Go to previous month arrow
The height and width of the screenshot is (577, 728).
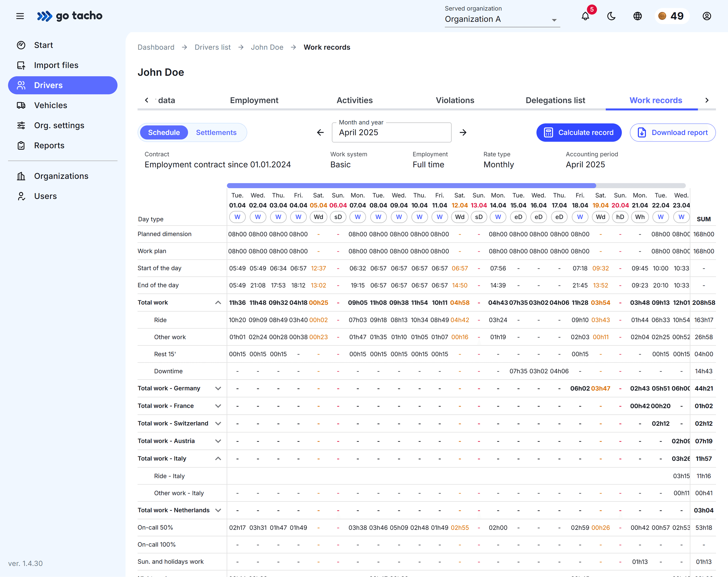tap(320, 133)
